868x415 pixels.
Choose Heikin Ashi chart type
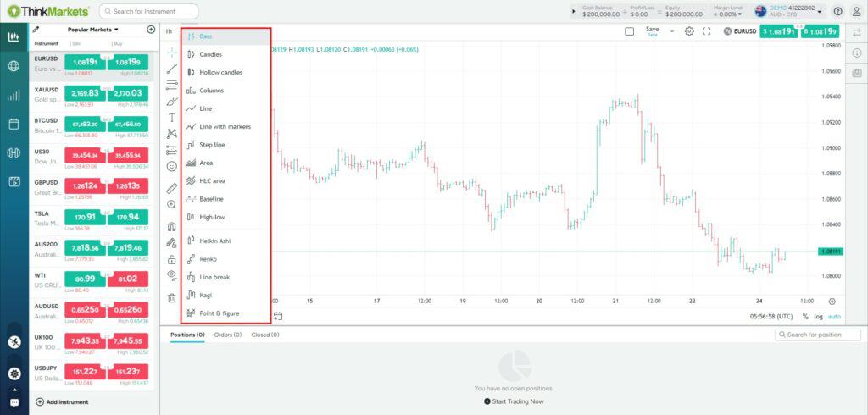pyautogui.click(x=214, y=241)
